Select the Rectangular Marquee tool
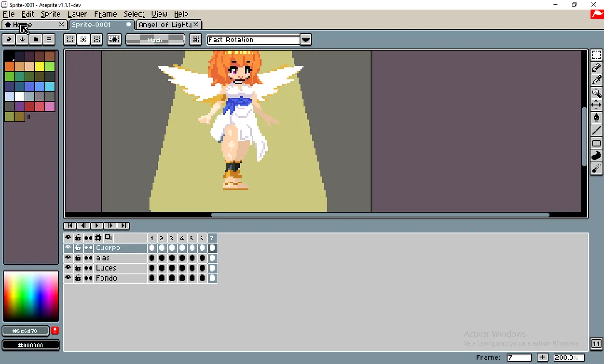The width and height of the screenshot is (604, 364). tap(596, 55)
